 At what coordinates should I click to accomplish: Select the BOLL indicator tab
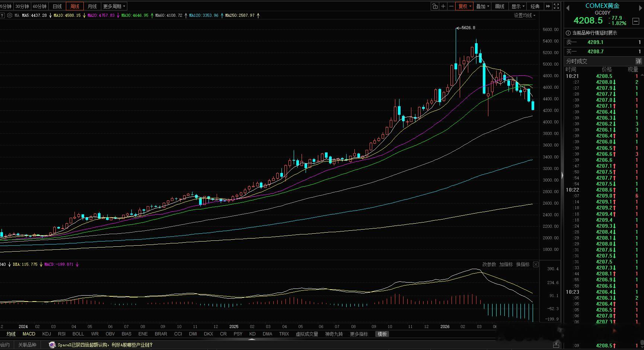78,334
